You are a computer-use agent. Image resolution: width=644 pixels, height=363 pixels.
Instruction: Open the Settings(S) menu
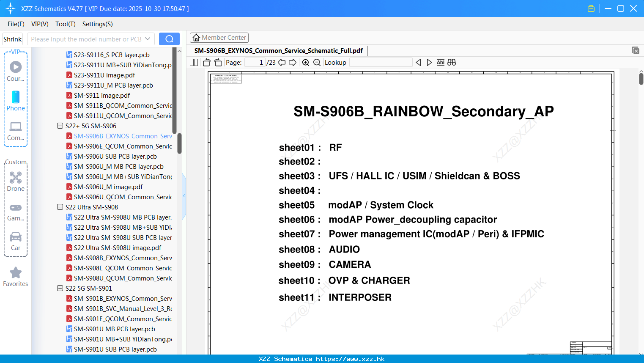[x=98, y=24]
